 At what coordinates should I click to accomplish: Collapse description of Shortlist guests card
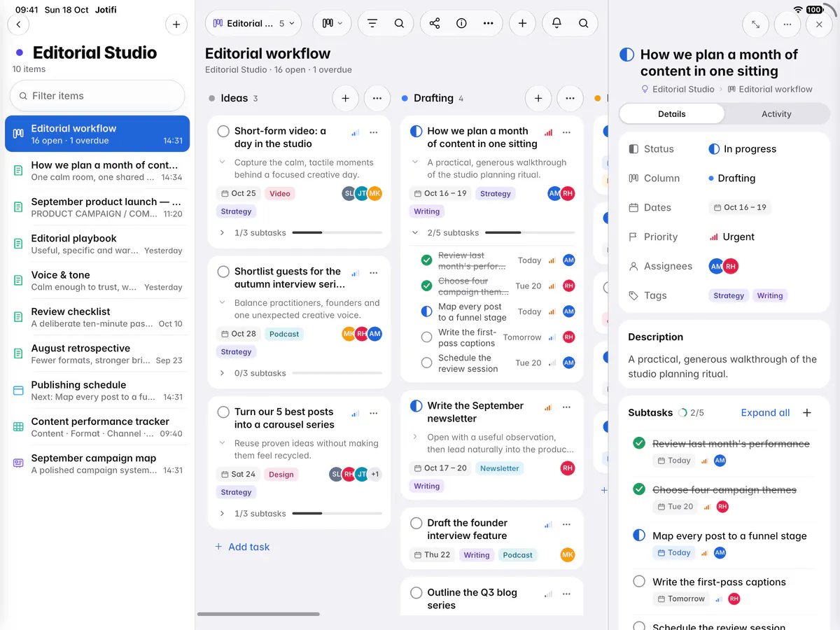pyautogui.click(x=222, y=303)
